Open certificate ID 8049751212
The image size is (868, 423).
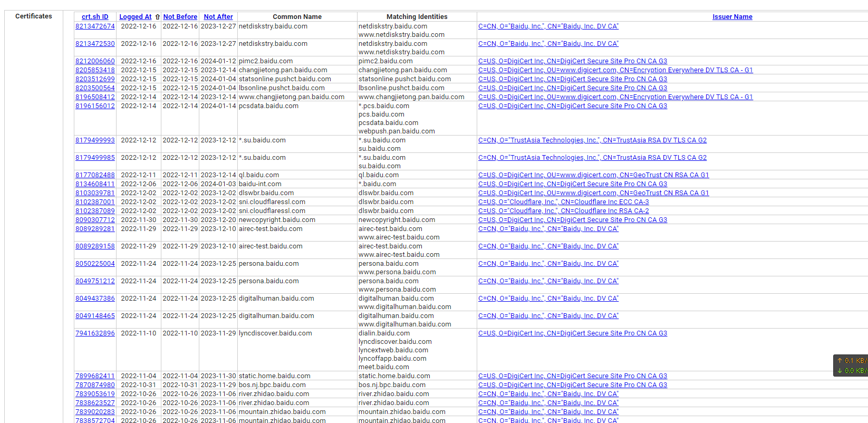click(x=95, y=281)
